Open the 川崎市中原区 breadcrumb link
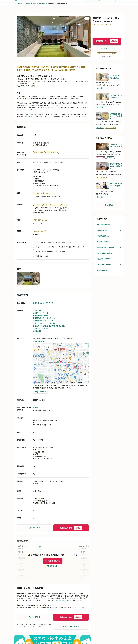The image size is (138, 644). click(x=42, y=4)
